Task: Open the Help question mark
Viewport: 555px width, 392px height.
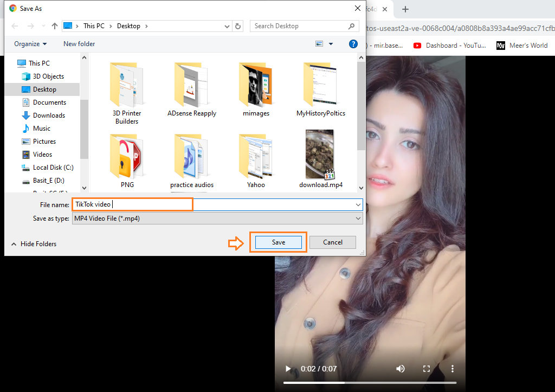Action: coord(353,44)
